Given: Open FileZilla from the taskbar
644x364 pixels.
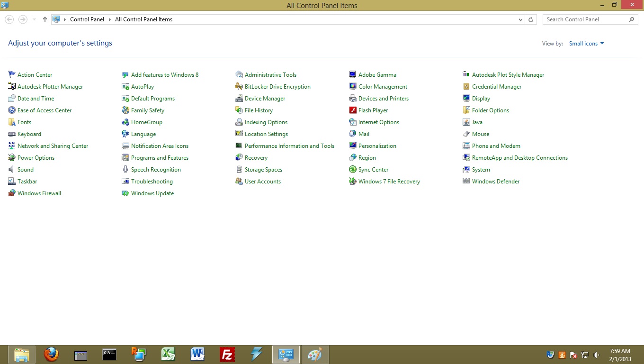Looking at the screenshot, I should click(x=227, y=355).
